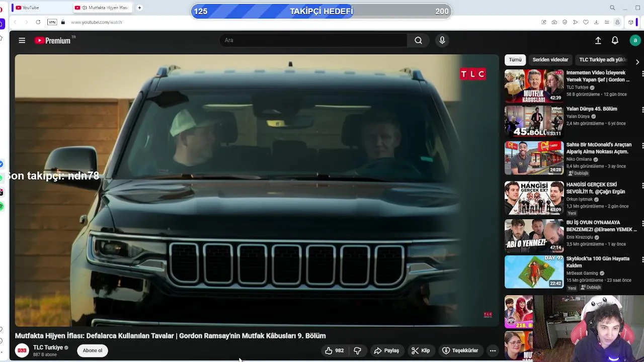This screenshot has height=362, width=644.
Task: Click the Teşekkürler thanks button
Action: 460,350
